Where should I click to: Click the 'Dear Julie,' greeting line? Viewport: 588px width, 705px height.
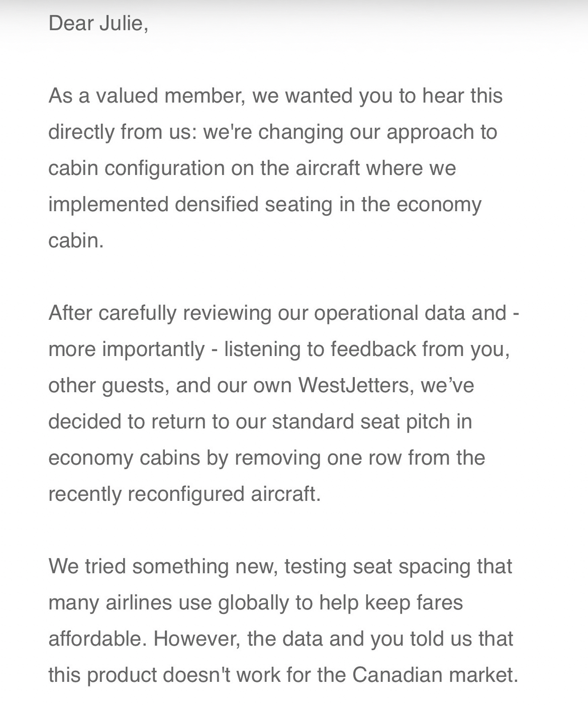point(99,23)
